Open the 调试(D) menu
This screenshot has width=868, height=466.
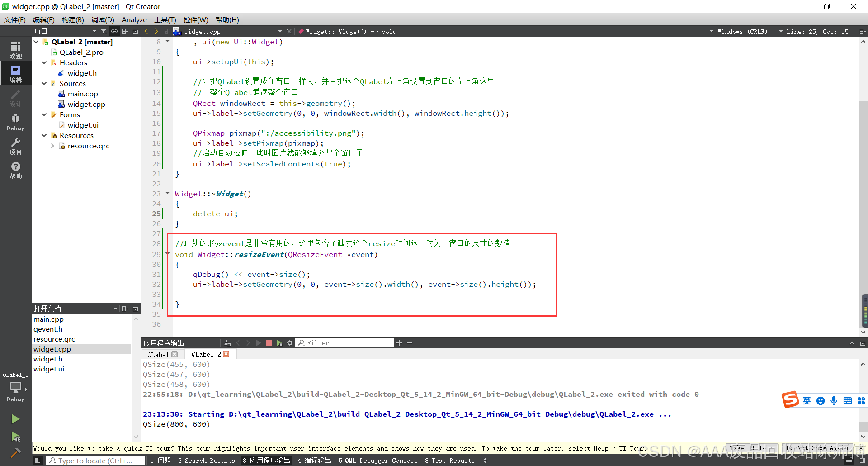tap(103, 19)
